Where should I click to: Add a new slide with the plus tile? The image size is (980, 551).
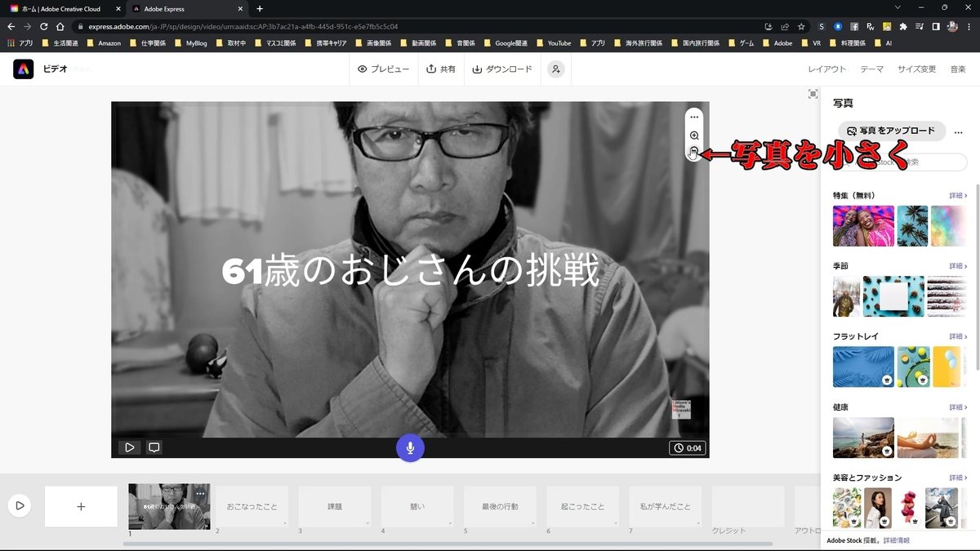pos(81,506)
